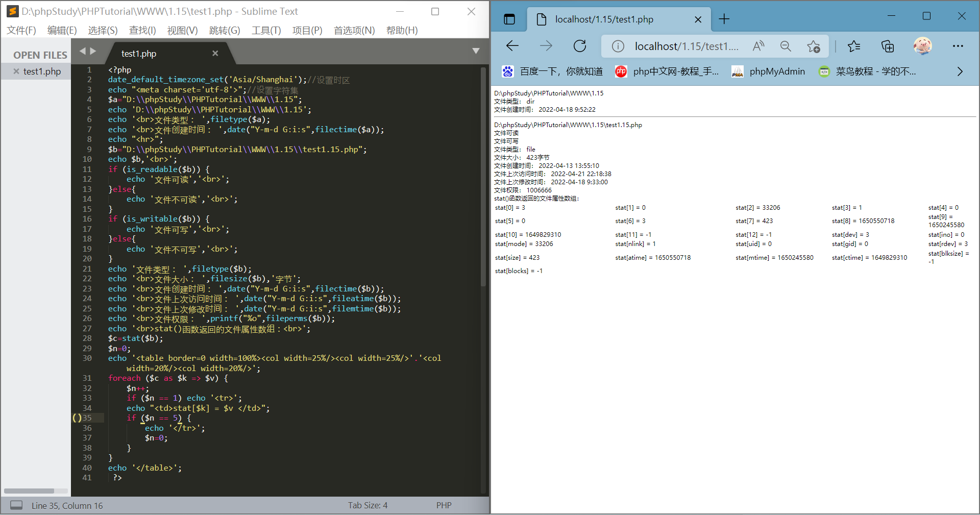Toggle side bar icon in Sublime status bar
Image resolution: width=980 pixels, height=515 pixels.
(16, 505)
